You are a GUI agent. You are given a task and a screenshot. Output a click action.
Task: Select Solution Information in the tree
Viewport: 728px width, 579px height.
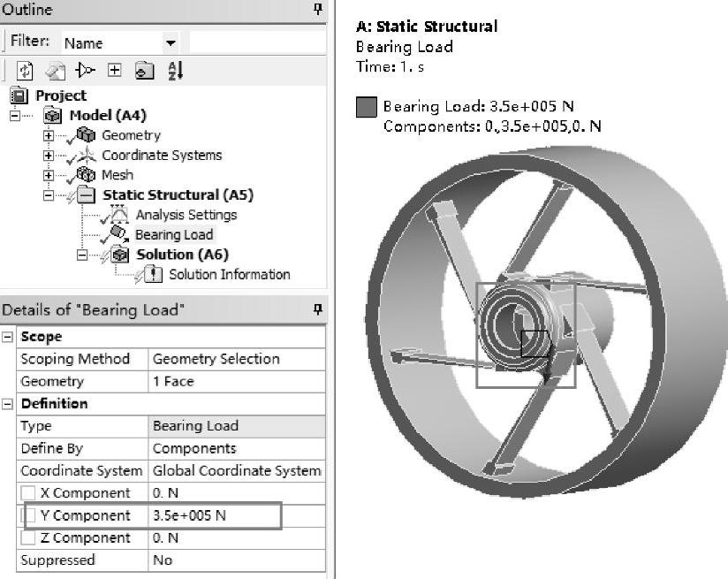coord(229,274)
